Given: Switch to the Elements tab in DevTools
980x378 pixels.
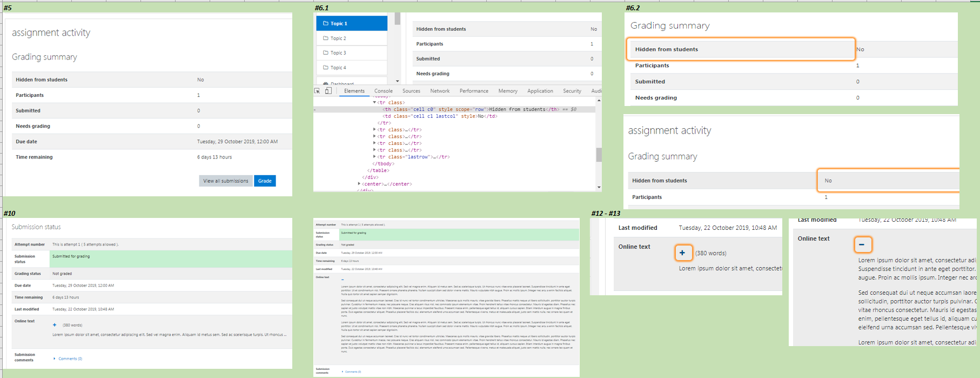Looking at the screenshot, I should coord(354,91).
